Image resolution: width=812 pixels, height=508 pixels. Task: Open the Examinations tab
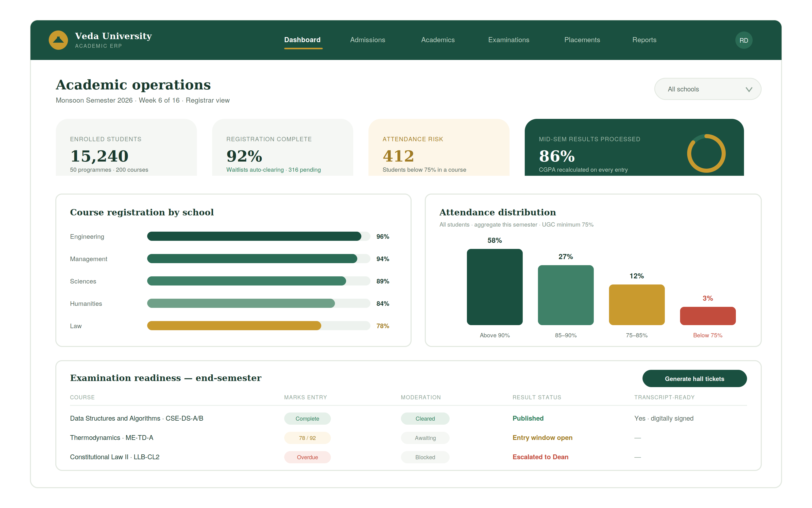[508, 40]
